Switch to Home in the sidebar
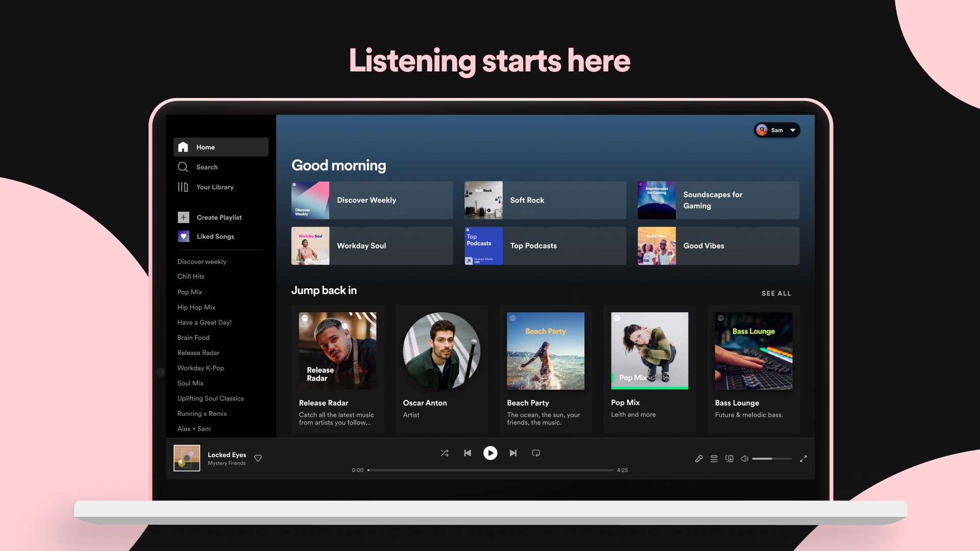Image resolution: width=980 pixels, height=551 pixels. (205, 147)
